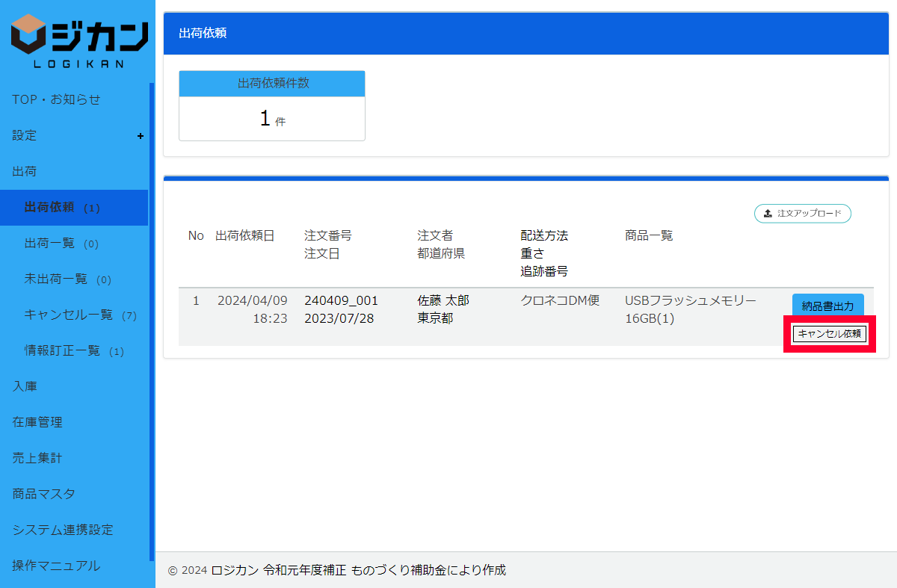This screenshot has height=588, width=897.
Task: Click キャンセル依頼 button
Action: tap(829, 334)
